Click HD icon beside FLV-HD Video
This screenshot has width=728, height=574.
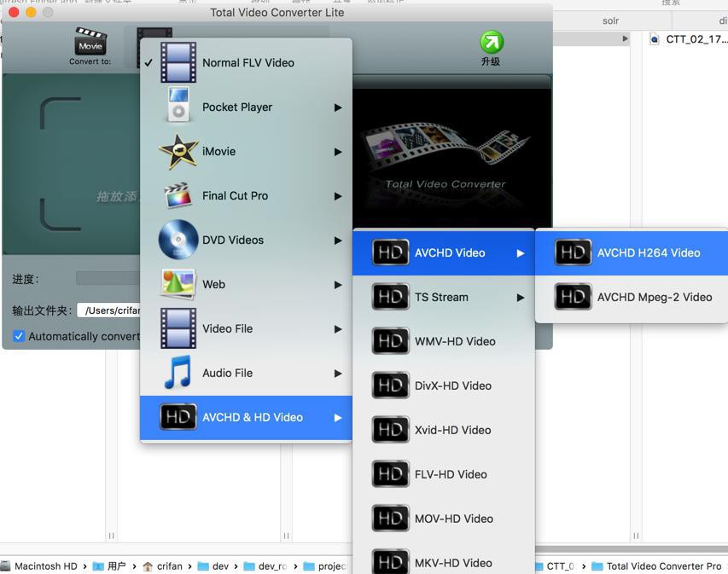[391, 473]
